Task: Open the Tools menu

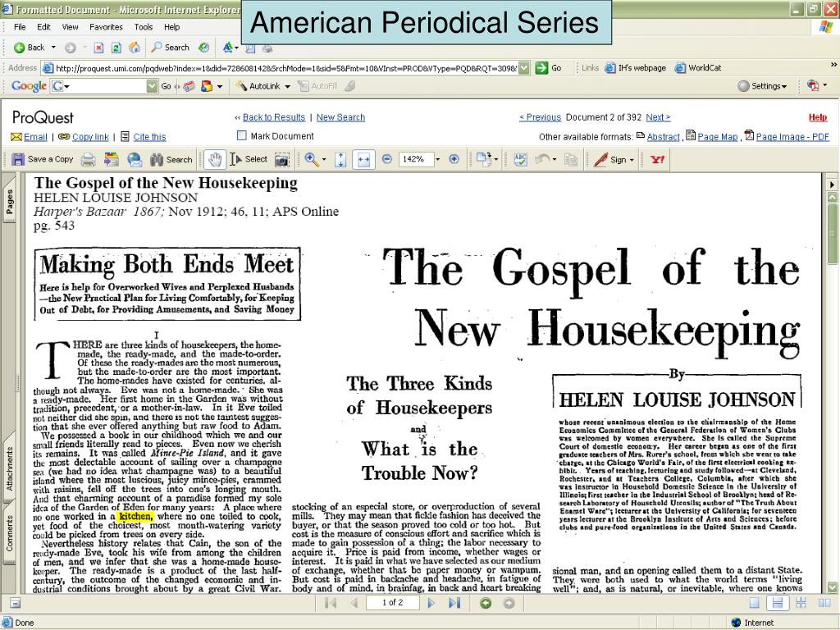Action: click(x=144, y=27)
